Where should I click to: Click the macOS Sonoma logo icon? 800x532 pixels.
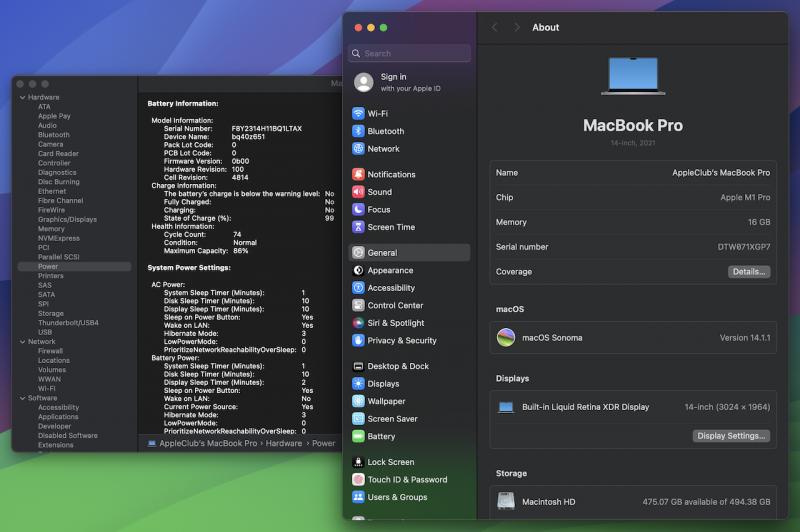pos(506,337)
